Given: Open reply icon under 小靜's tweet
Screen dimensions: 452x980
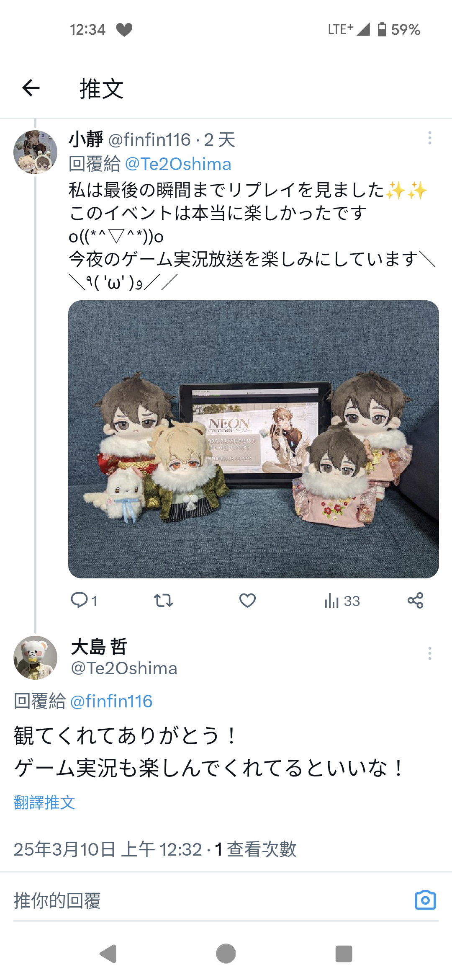Looking at the screenshot, I should click(x=79, y=600).
